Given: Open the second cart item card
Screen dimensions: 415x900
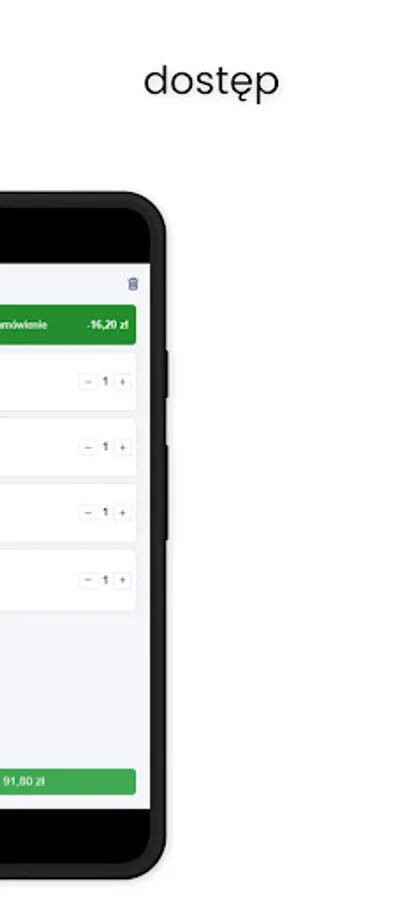Looking at the screenshot, I should coord(68,447).
